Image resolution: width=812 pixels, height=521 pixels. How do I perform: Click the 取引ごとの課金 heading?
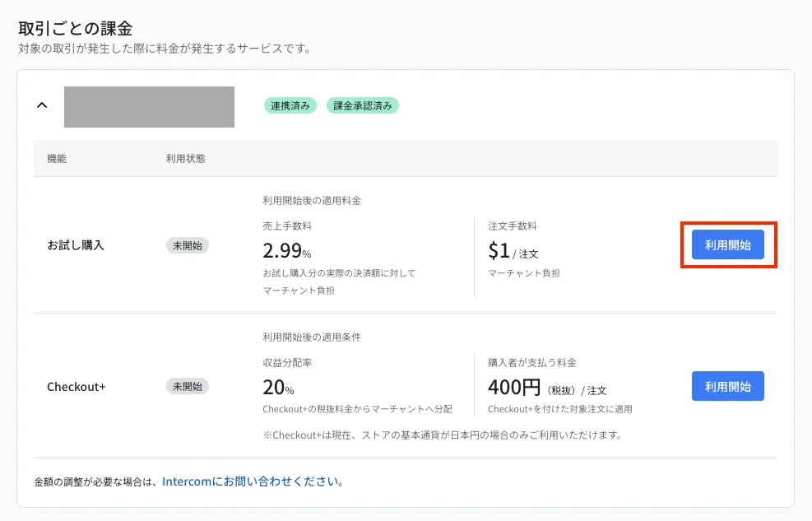tap(76, 28)
